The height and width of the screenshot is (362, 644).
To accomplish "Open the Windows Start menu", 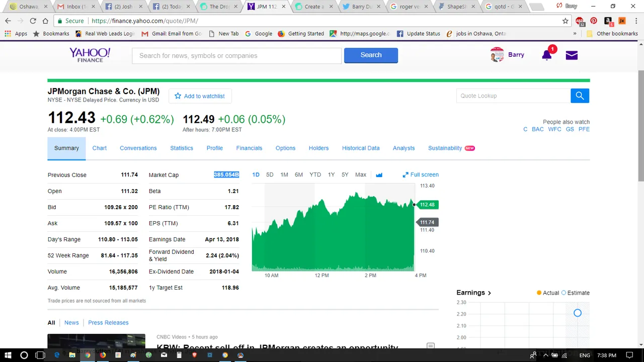I will (x=8, y=355).
